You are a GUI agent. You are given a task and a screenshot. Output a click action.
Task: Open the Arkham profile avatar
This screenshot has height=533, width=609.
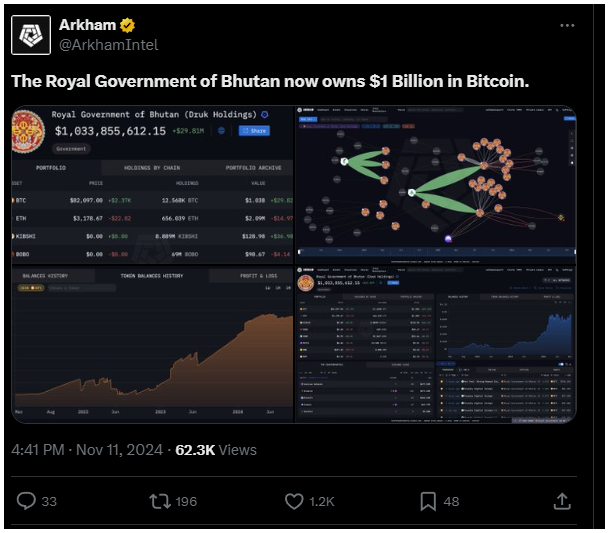point(31,35)
